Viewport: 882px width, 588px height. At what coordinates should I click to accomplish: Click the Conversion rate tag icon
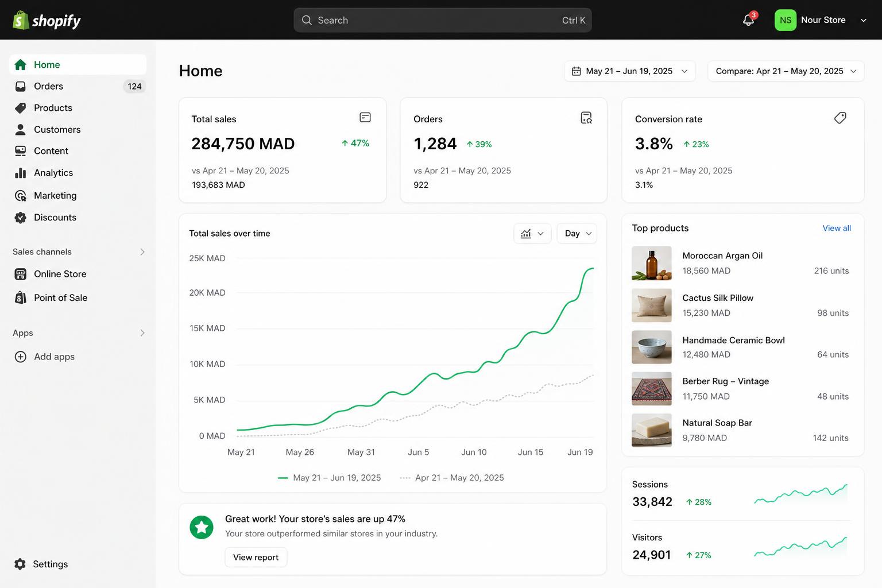(840, 118)
